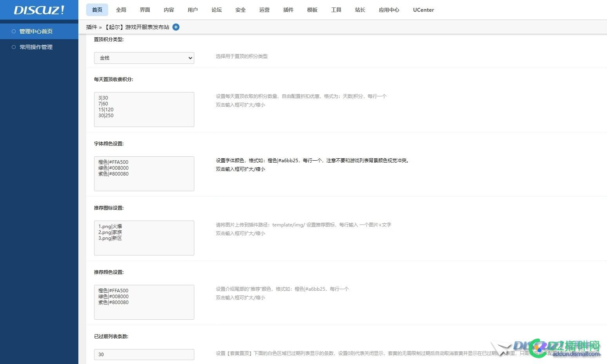Click into the 推荐图标设置 textarea

[144, 238]
